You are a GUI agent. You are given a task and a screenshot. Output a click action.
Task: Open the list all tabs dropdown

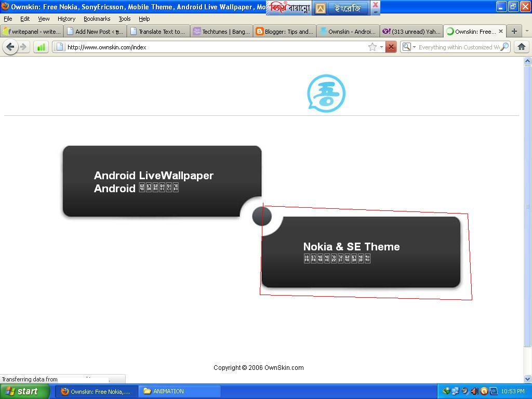coord(527,31)
